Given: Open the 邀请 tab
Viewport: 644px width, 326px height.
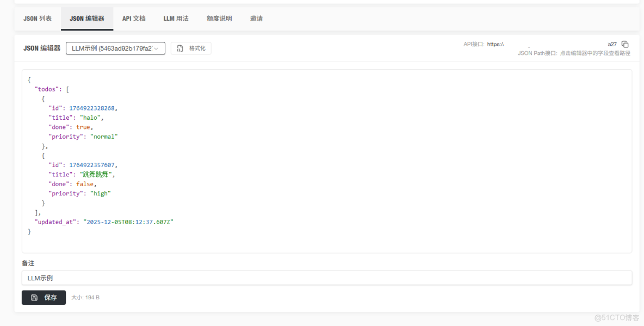Looking at the screenshot, I should point(256,18).
